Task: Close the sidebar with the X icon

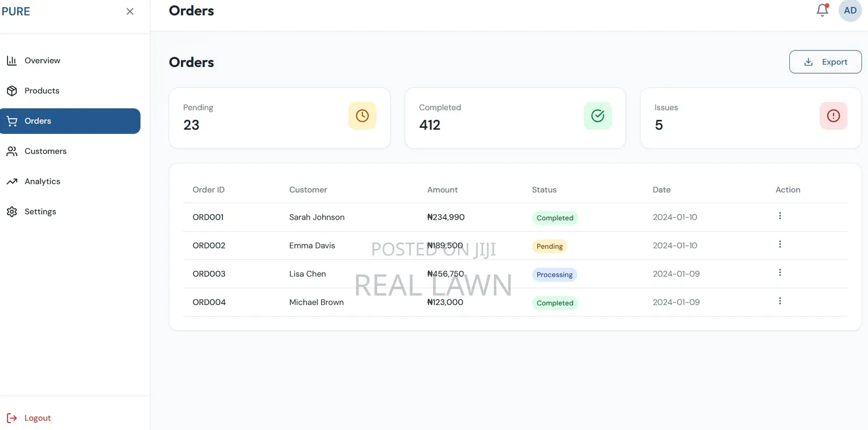Action: click(130, 11)
